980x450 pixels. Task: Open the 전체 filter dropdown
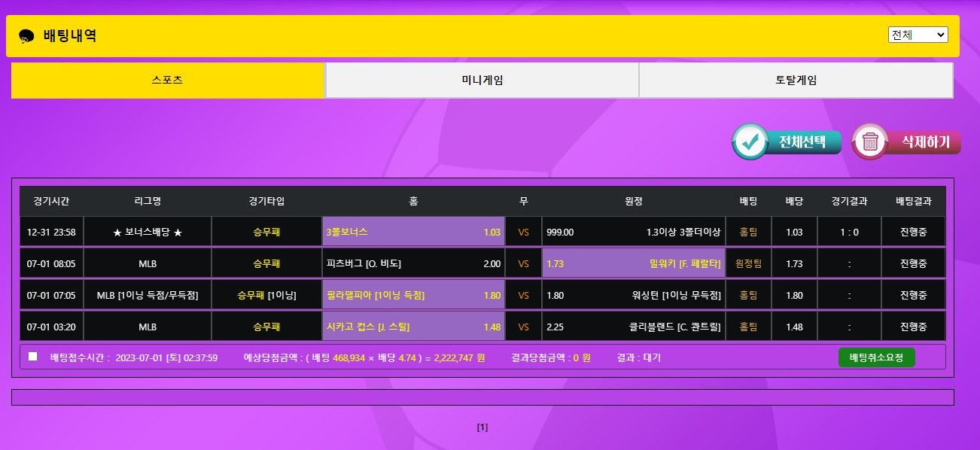(918, 35)
